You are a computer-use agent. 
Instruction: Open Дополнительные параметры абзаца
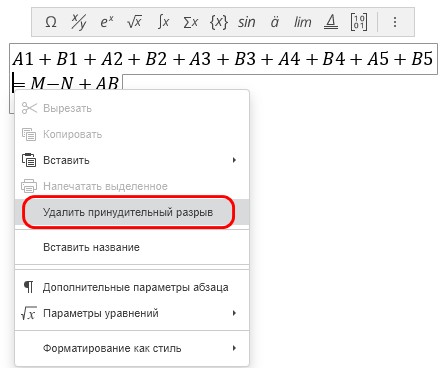[x=132, y=287]
